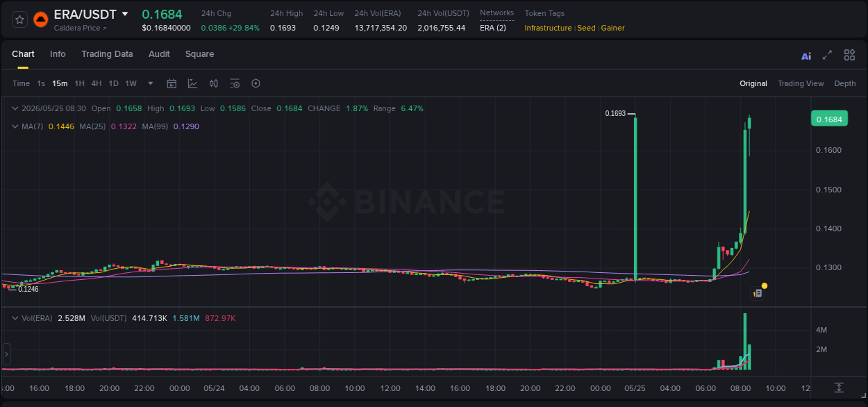Open the Square tab
This screenshot has height=407, width=868.
point(199,54)
